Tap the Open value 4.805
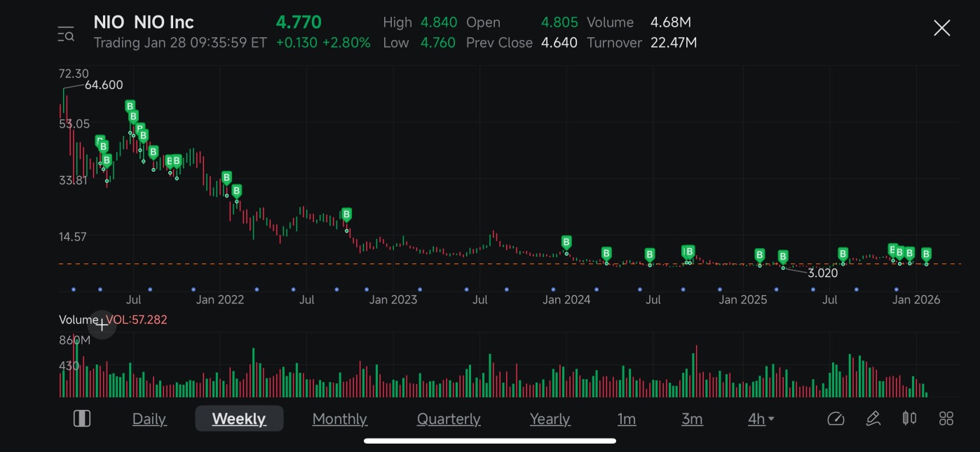 tap(559, 22)
